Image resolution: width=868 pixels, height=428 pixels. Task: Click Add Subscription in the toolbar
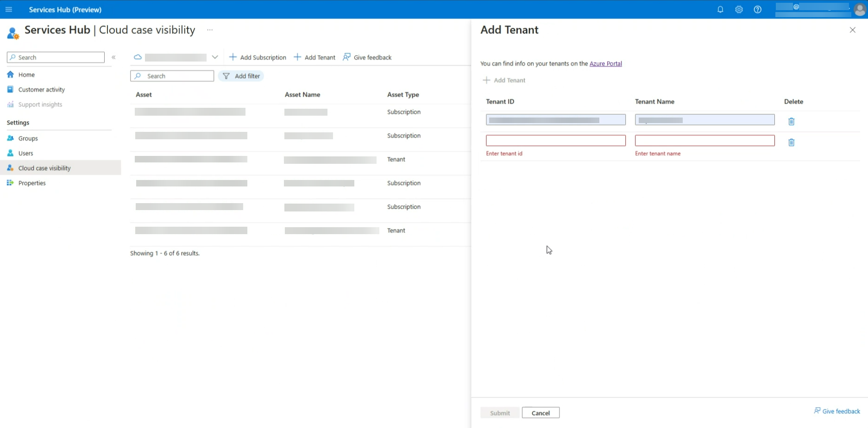258,57
